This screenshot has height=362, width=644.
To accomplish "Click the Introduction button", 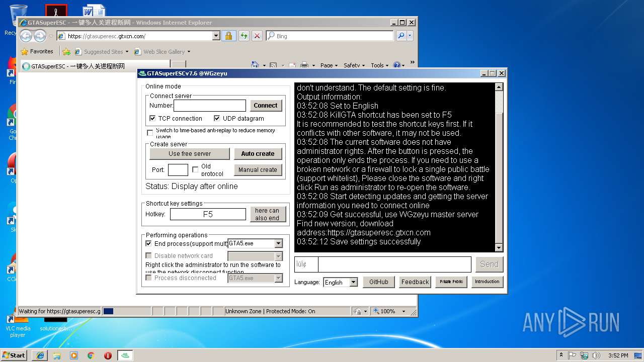I will click(x=487, y=282).
